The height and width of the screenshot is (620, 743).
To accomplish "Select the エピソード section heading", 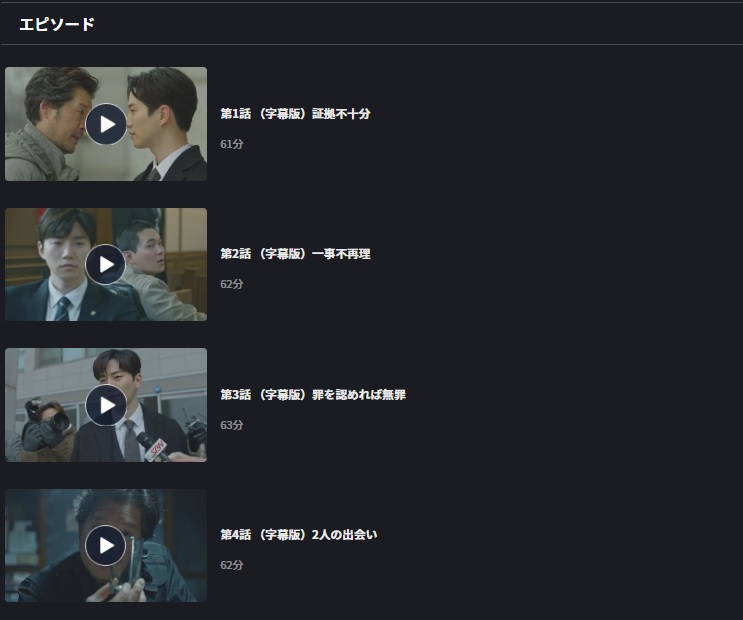I will pos(57,24).
